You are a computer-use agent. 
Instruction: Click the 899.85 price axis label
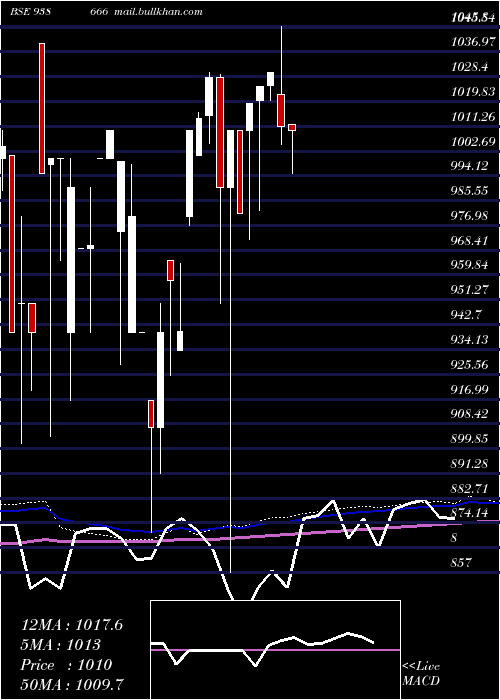click(x=469, y=439)
